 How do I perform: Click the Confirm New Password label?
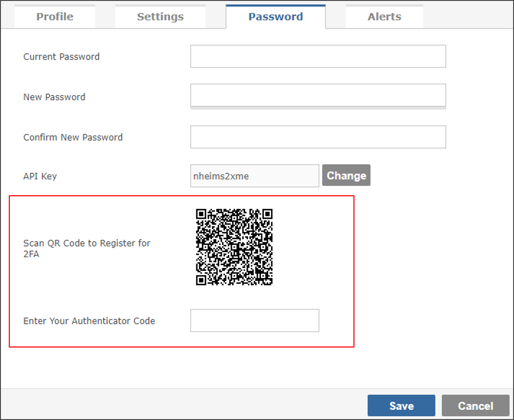pos(73,137)
